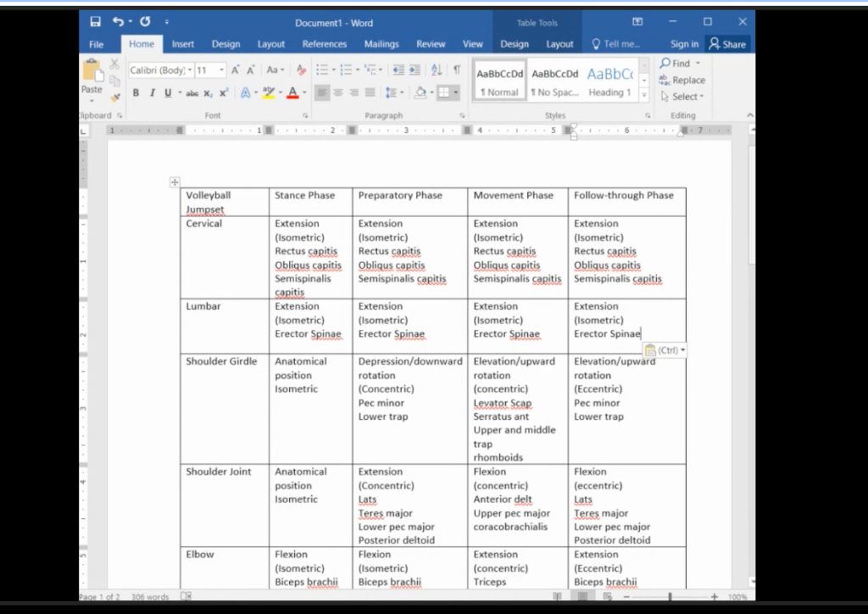Click the Format Painter brush icon
868x614 pixels.
click(114, 98)
